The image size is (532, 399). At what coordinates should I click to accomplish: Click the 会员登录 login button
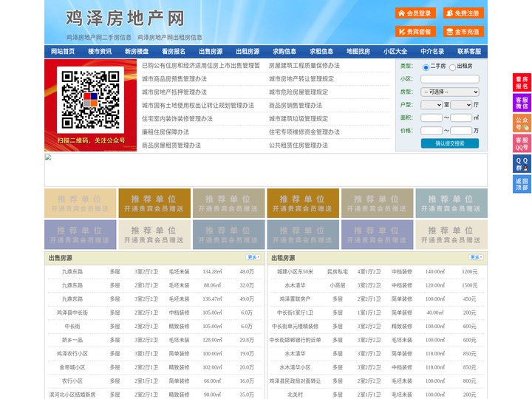[415, 13]
